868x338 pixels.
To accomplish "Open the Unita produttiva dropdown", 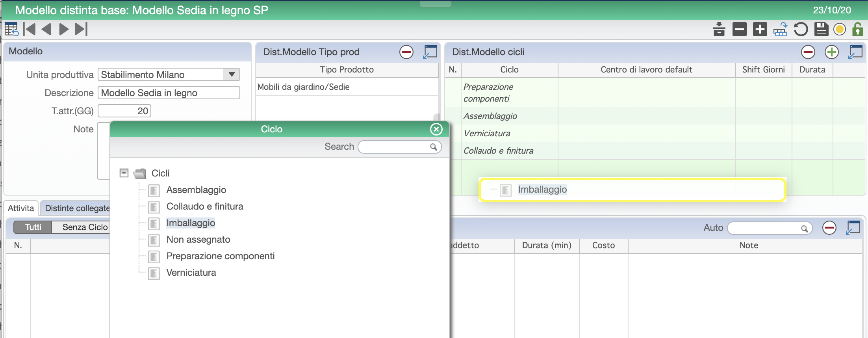I will [x=232, y=74].
